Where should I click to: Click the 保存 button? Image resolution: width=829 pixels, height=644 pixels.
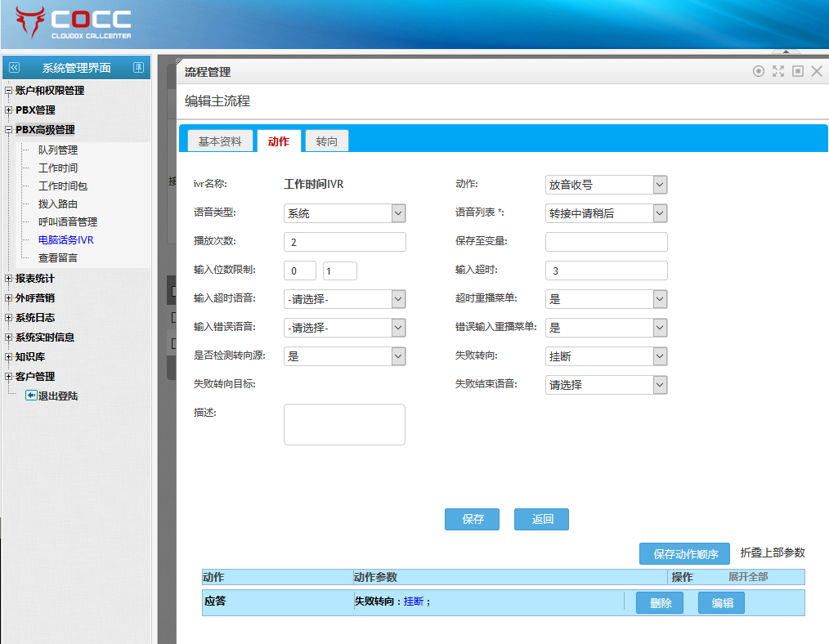[x=472, y=519]
